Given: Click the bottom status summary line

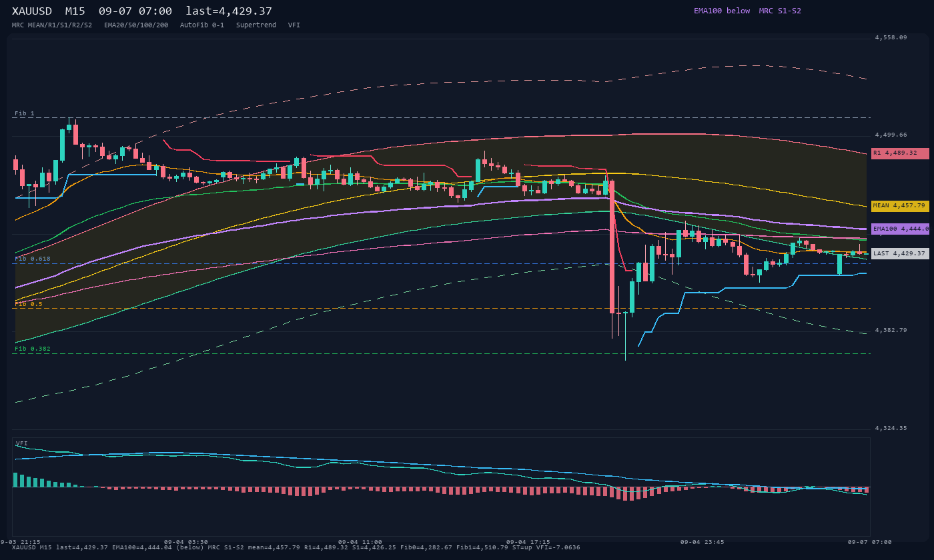Looking at the screenshot, I should point(296,548).
